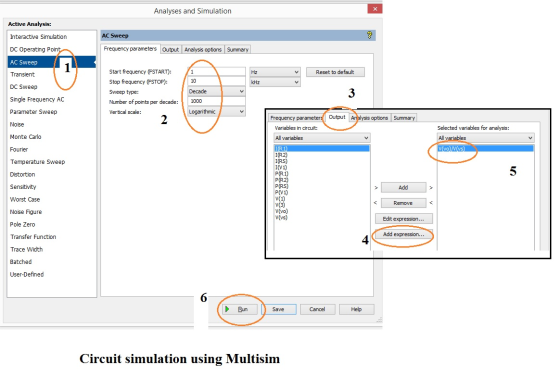Open the Summary tab in main dialog
Image resolution: width=560 pixels, height=378 pixels.
(238, 50)
